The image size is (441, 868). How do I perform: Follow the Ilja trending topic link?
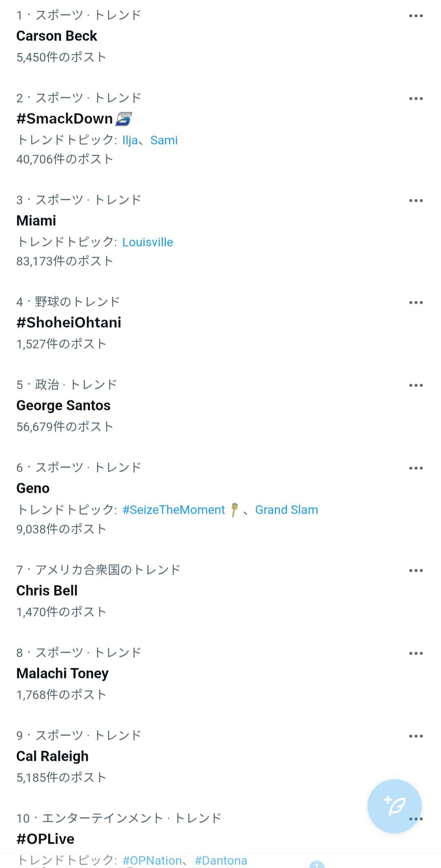[x=130, y=140]
